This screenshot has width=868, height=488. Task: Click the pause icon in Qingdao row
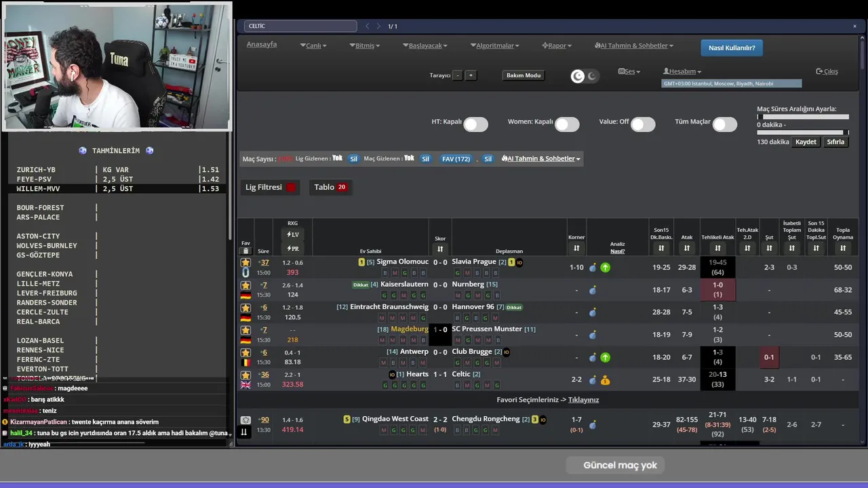(244, 432)
